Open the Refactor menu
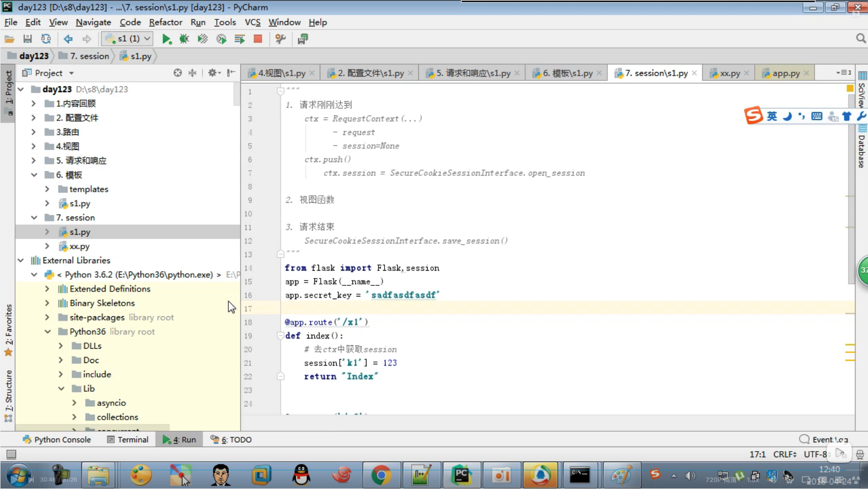 point(165,22)
